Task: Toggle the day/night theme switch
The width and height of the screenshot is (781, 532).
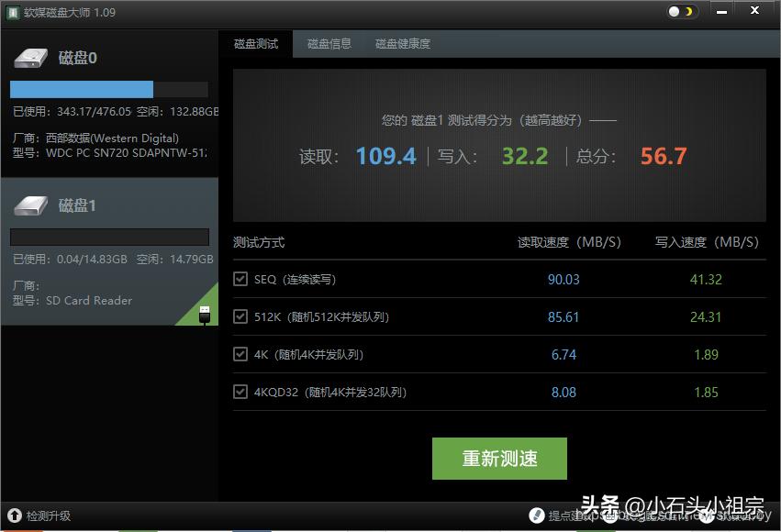Action: (x=681, y=11)
